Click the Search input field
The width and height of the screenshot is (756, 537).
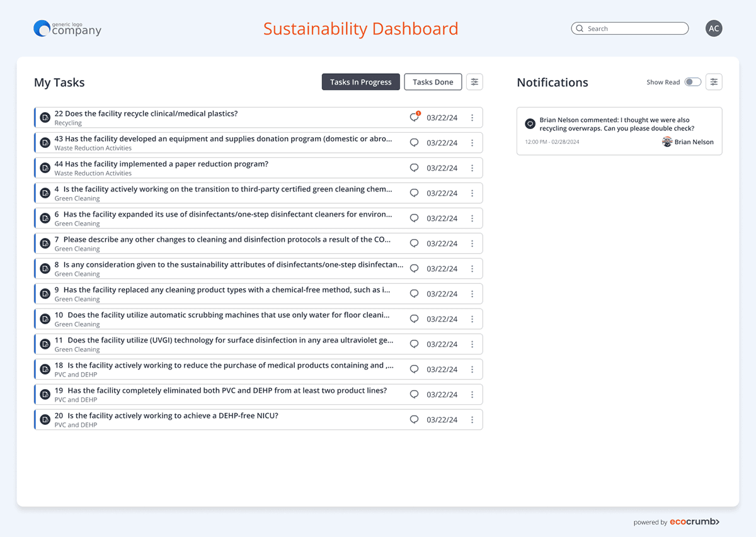(633, 28)
